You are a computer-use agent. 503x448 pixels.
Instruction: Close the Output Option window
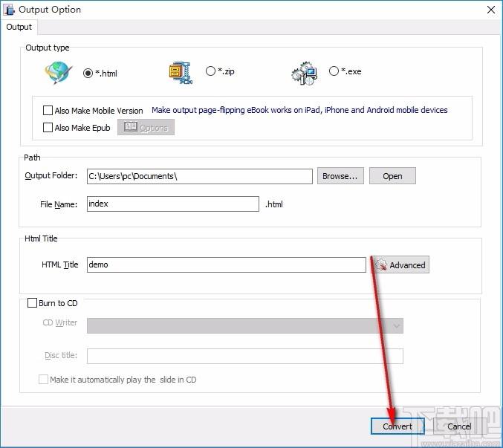click(x=491, y=10)
